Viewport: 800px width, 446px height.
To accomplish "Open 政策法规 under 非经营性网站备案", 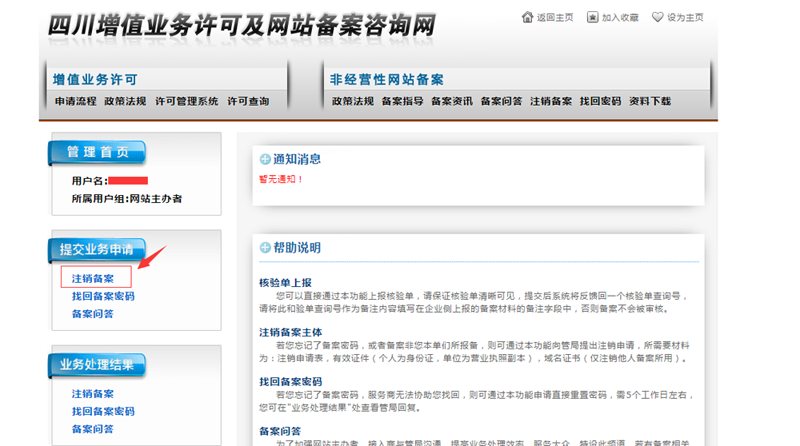I will point(353,102).
